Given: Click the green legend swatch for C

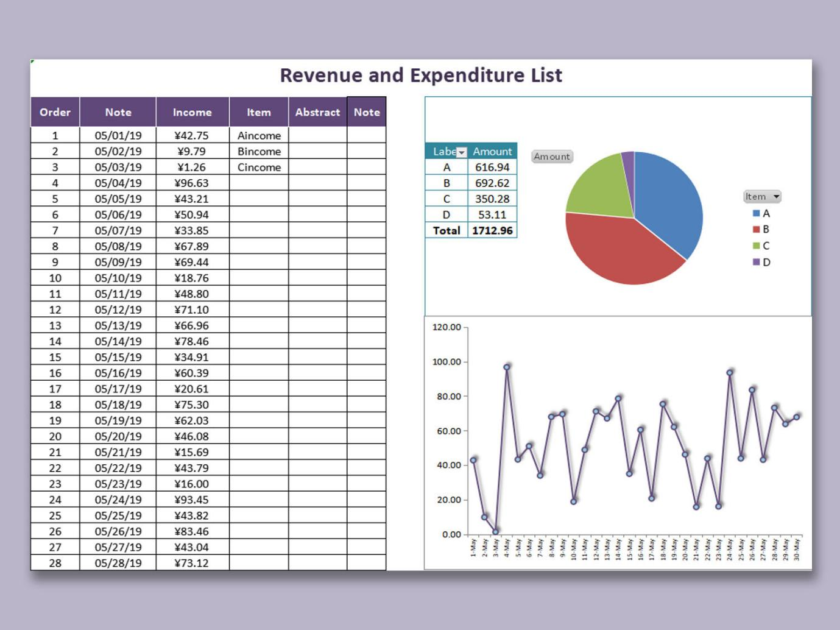Looking at the screenshot, I should 756,246.
